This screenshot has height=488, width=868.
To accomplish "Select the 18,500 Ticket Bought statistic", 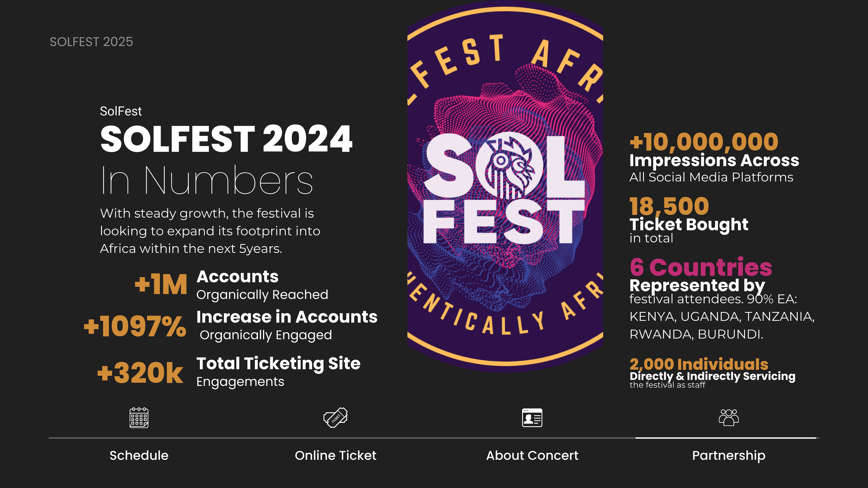I will 669,206.
